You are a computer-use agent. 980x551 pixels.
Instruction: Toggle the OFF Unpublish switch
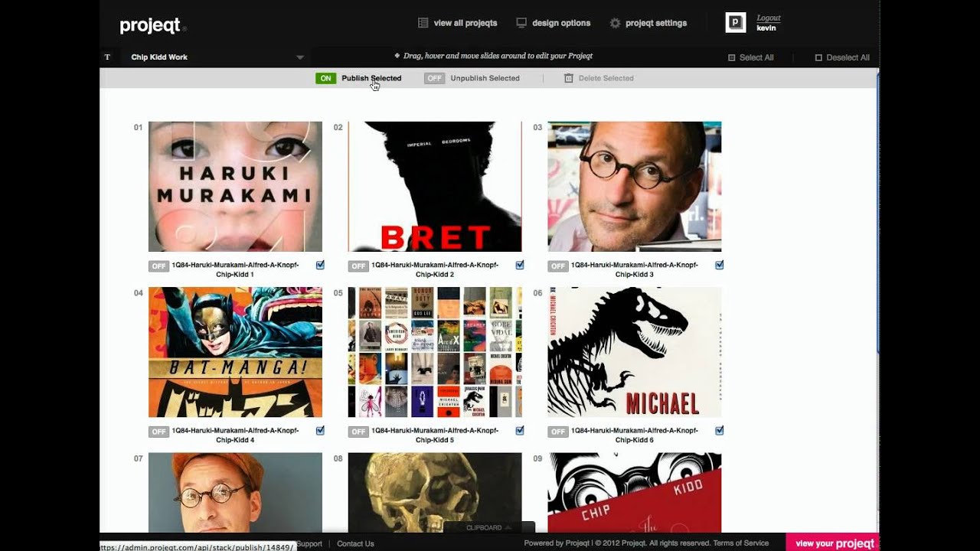pos(435,78)
